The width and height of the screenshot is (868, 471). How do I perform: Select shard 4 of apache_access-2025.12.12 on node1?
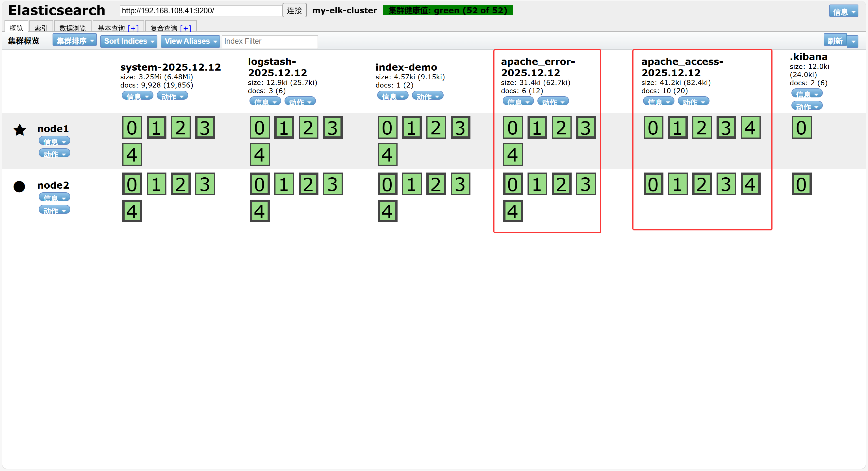750,128
